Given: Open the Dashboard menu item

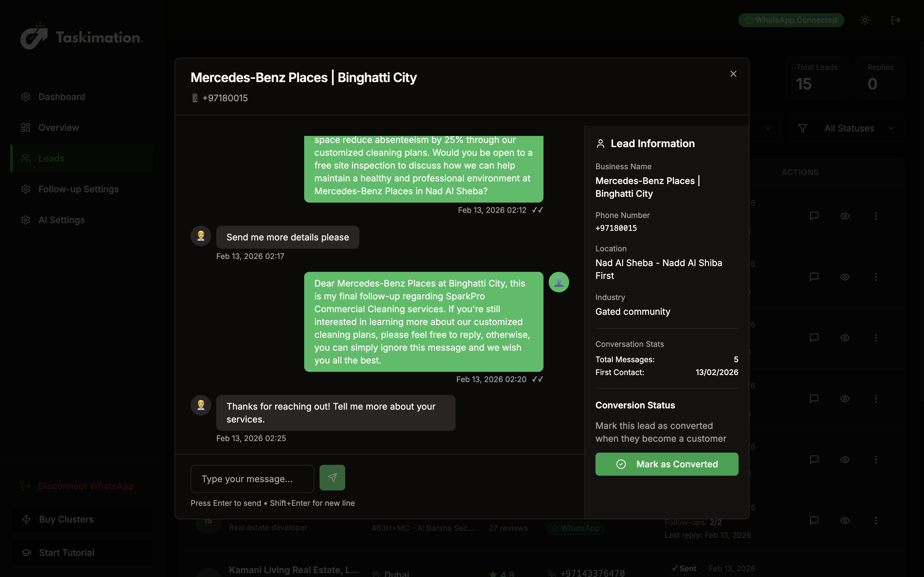Looking at the screenshot, I should (62, 97).
